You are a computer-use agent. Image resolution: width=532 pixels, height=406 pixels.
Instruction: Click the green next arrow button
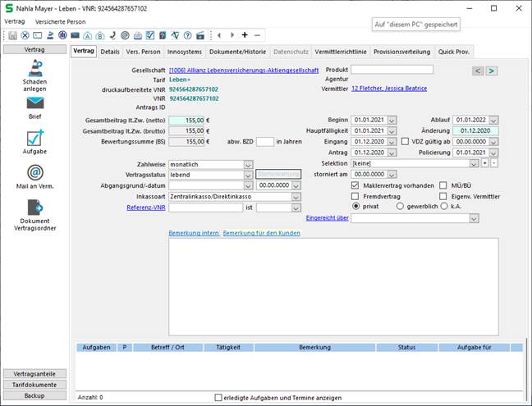point(491,71)
